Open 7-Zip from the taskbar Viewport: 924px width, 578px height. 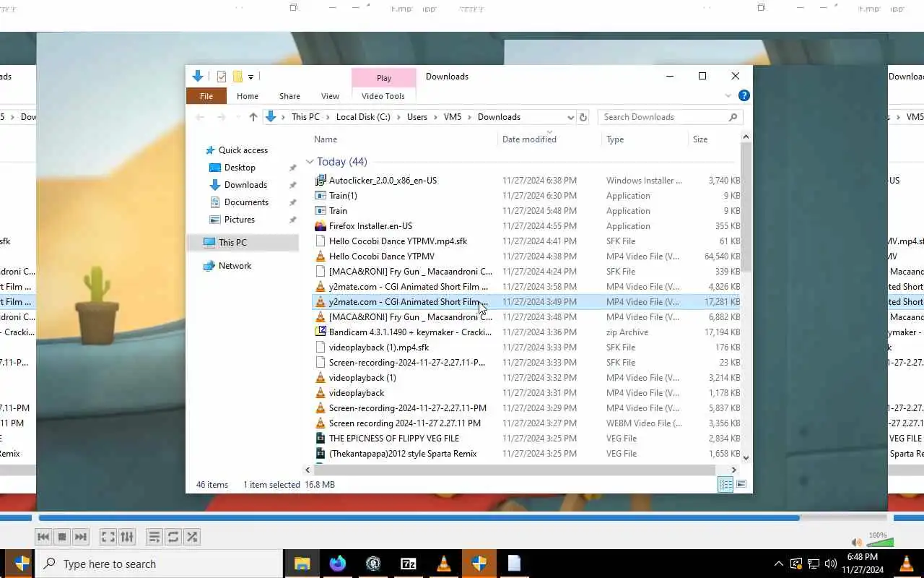click(x=408, y=564)
